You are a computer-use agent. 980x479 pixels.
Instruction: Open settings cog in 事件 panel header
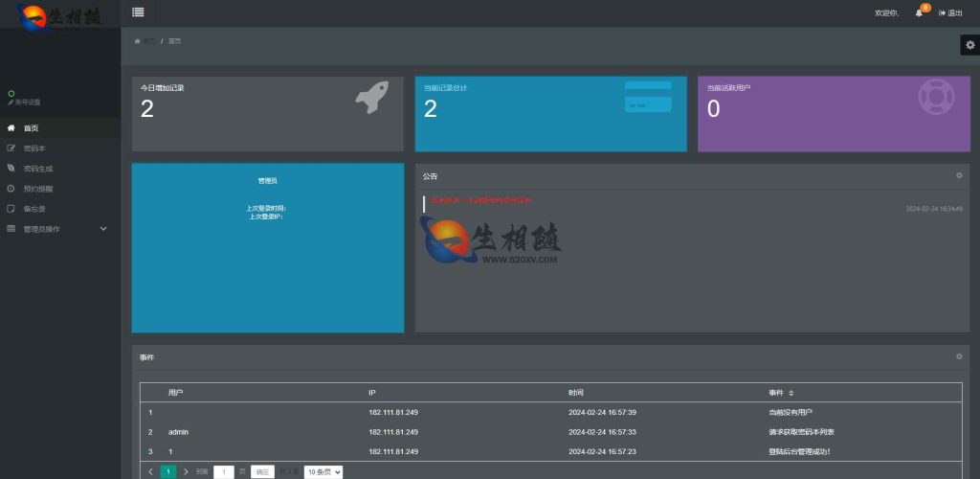pyautogui.click(x=959, y=356)
